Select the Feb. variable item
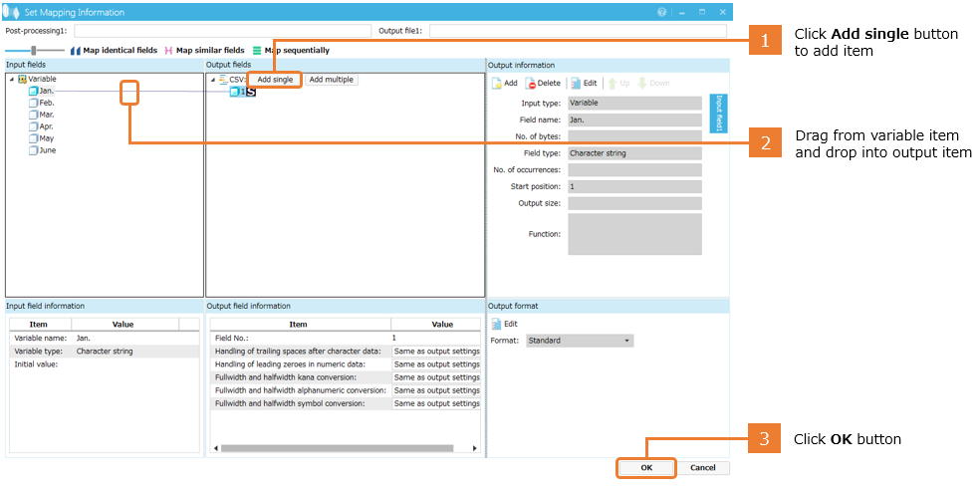980x486 pixels. [46, 103]
